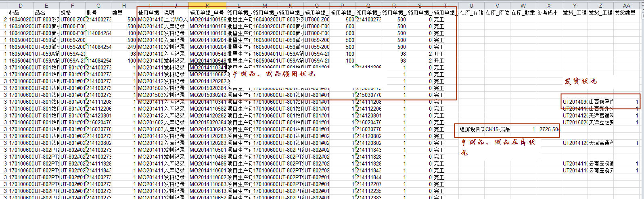Click the 发货状况 red annotation text
This screenshot has height=199, width=644.
click(580, 81)
